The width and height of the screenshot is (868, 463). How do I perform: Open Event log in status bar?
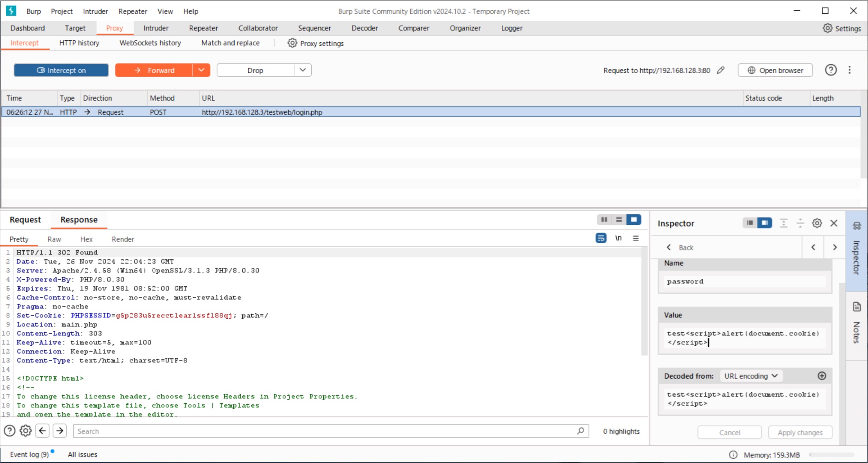coord(30,454)
